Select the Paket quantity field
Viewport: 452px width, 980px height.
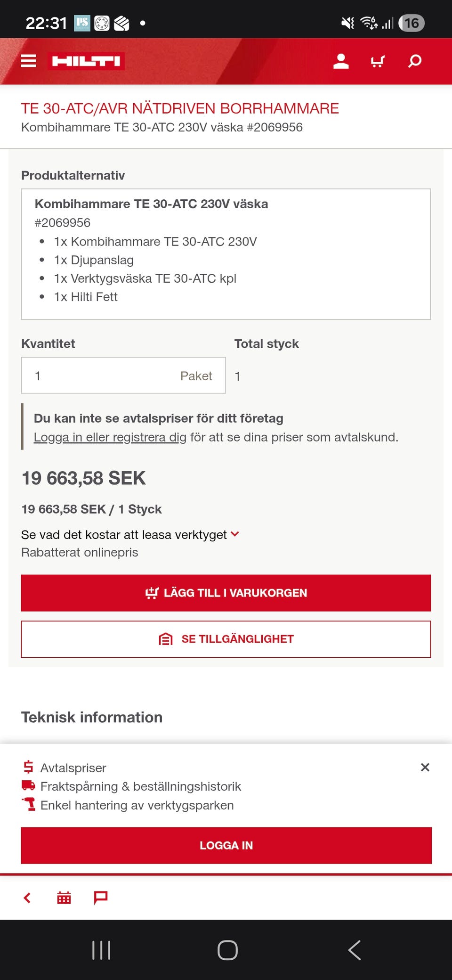click(123, 376)
